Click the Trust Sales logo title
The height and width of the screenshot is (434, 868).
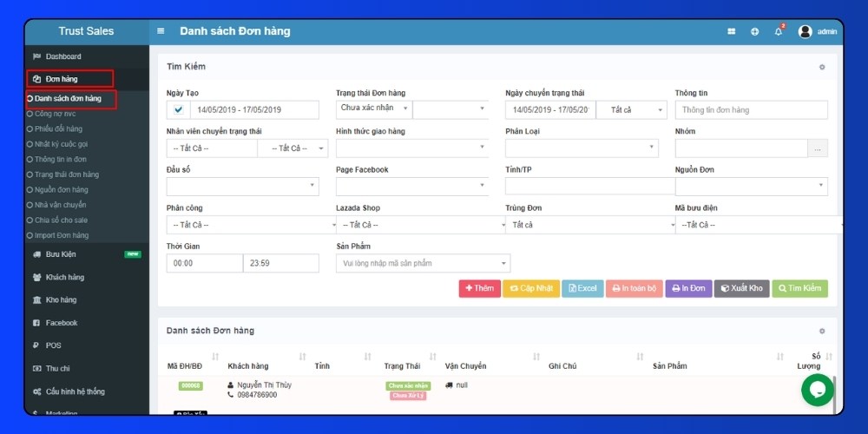pos(86,31)
